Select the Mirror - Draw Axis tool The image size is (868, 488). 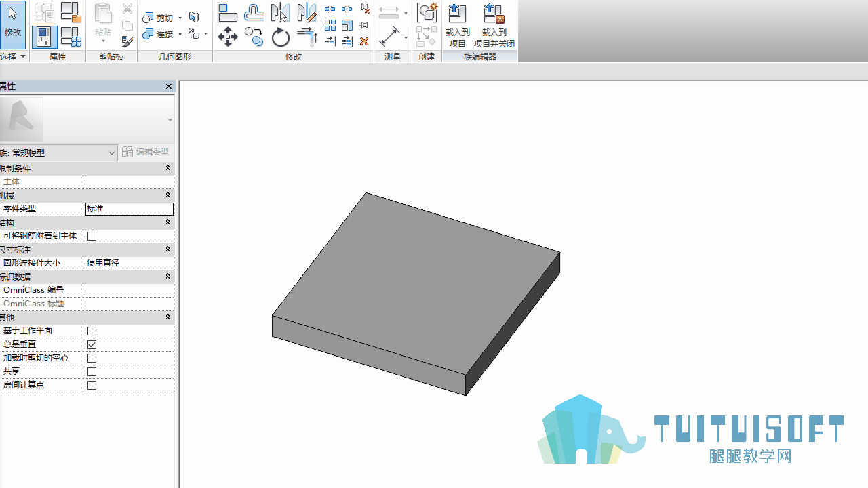307,13
